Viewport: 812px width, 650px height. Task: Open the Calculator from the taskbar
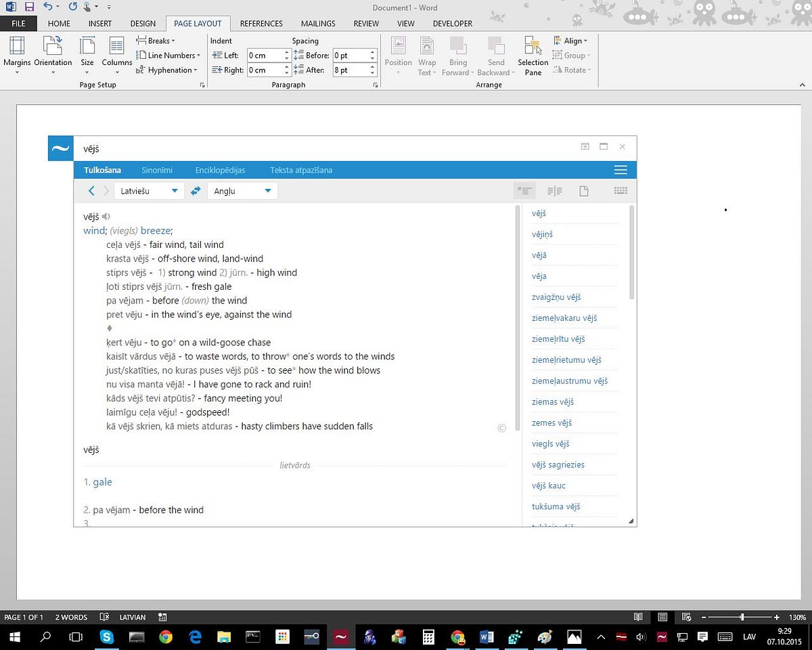[x=428, y=637]
